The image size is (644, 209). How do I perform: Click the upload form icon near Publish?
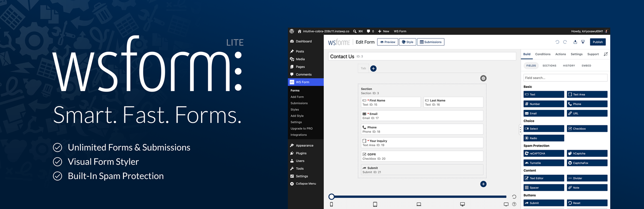pos(575,42)
